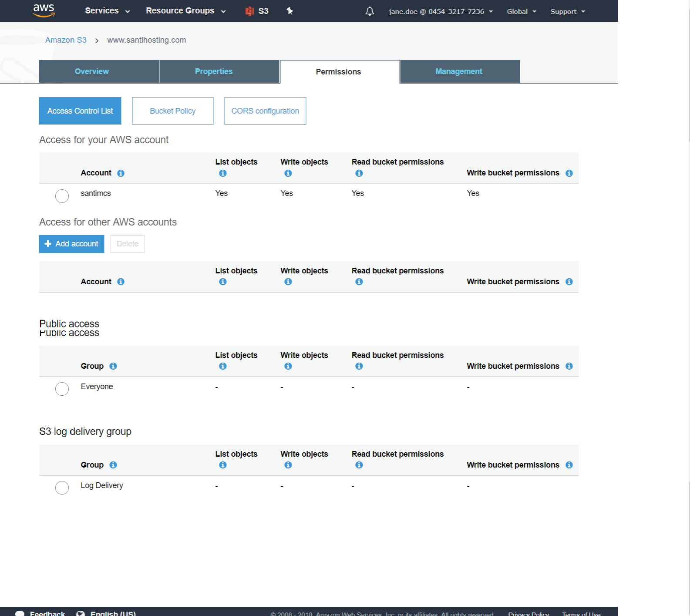This screenshot has width=690, height=616.
Task: Click Read bucket permissions info icon in Public access table
Action: click(359, 366)
